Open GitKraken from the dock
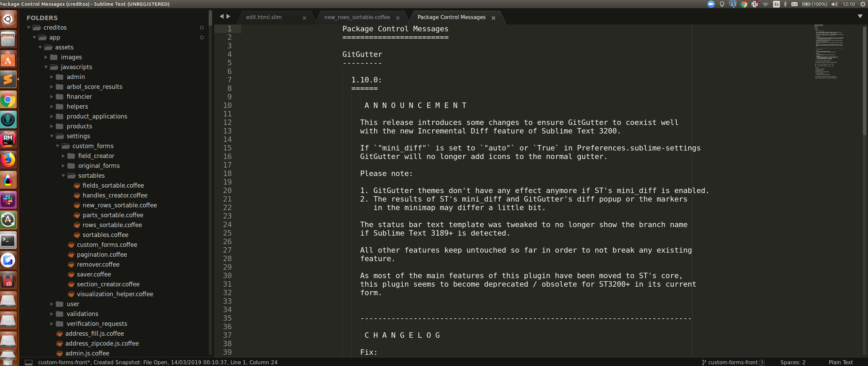Image resolution: width=868 pixels, height=366 pixels. pyautogui.click(x=8, y=120)
